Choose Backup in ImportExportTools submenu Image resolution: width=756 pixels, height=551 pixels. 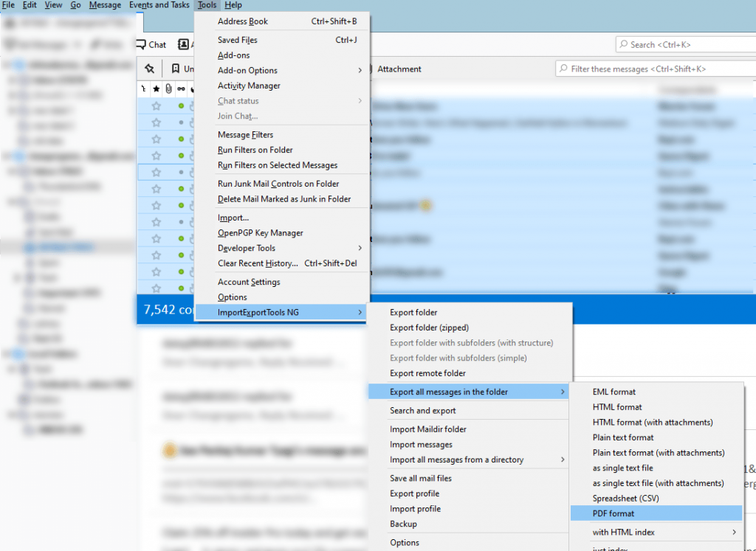coord(469,524)
